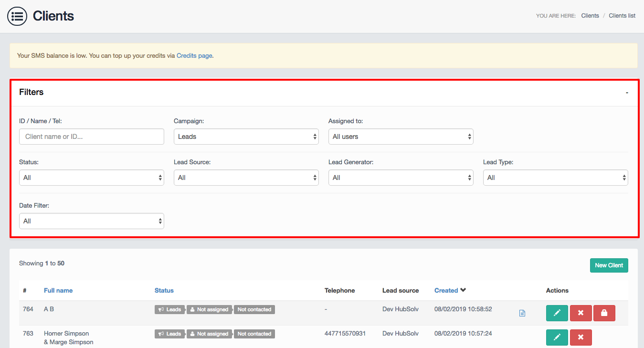This screenshot has width=644, height=348.
Task: Click red delete X for client 764
Action: 581,313
